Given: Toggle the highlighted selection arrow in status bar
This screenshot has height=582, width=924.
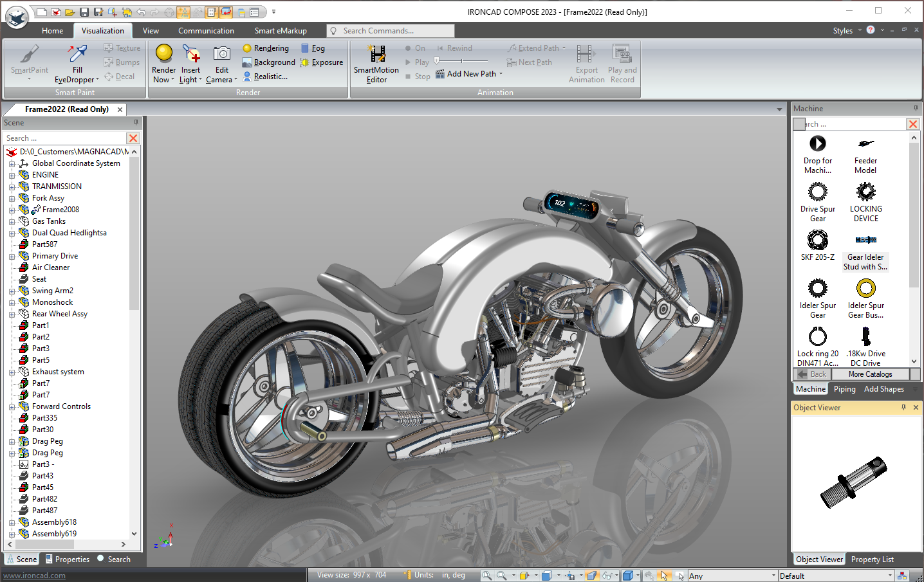Looking at the screenshot, I should 664,576.
